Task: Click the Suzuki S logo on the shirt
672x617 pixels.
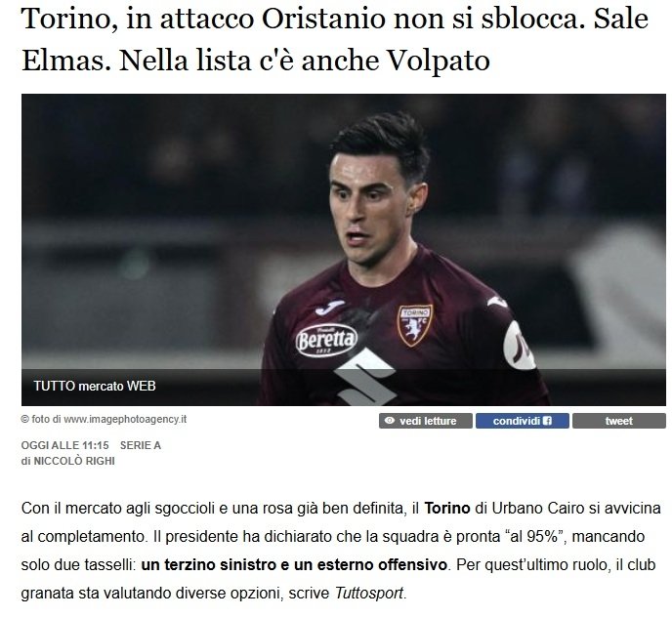Action: (364, 377)
